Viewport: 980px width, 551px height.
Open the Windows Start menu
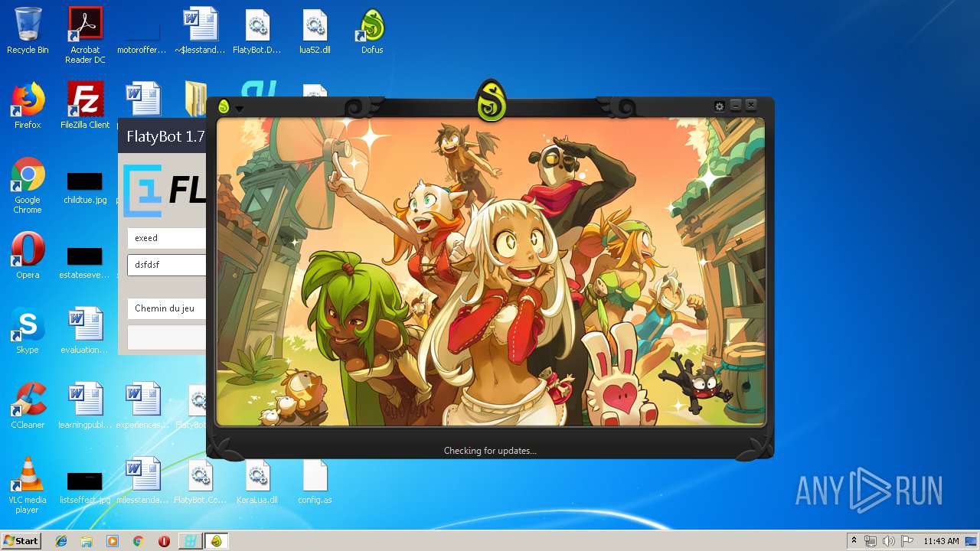[21, 540]
